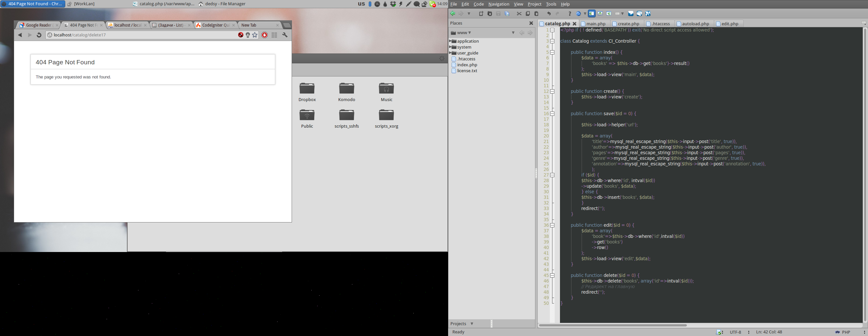
Task: Open Chrome's wrench settings menu
Action: point(285,35)
